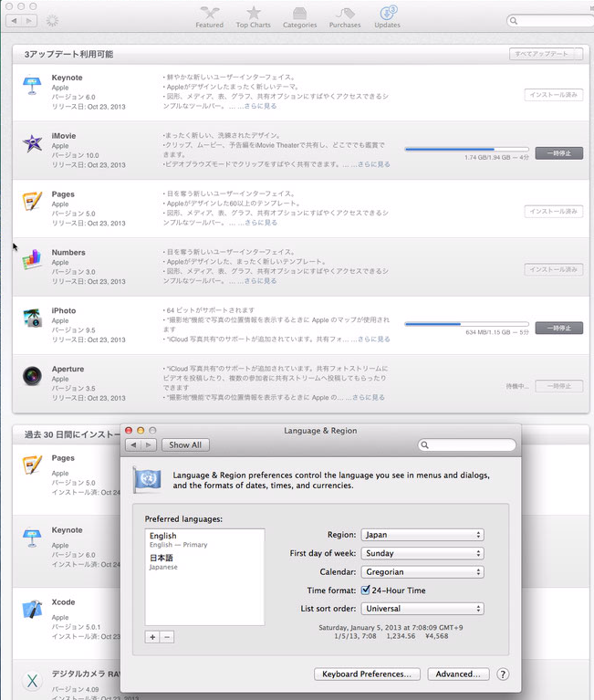Image resolution: width=594 pixels, height=700 pixels.
Task: Click the App Store search field
Action: click(x=550, y=21)
